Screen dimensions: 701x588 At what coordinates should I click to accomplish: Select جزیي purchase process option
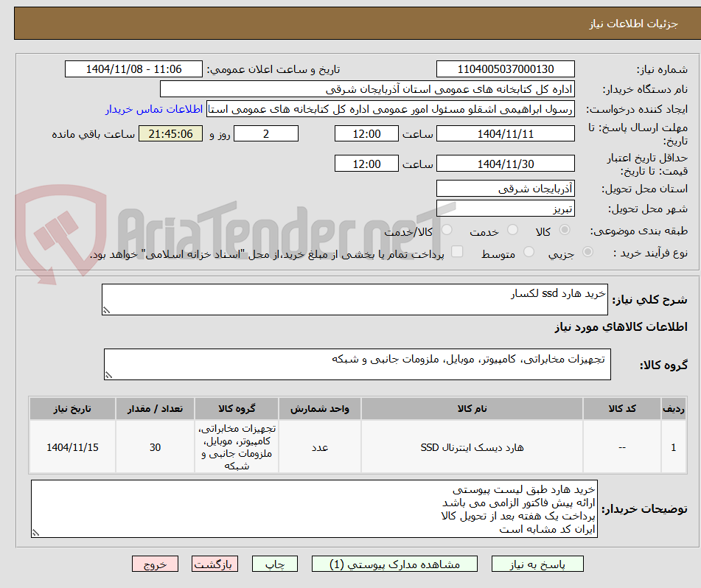pyautogui.click(x=587, y=252)
